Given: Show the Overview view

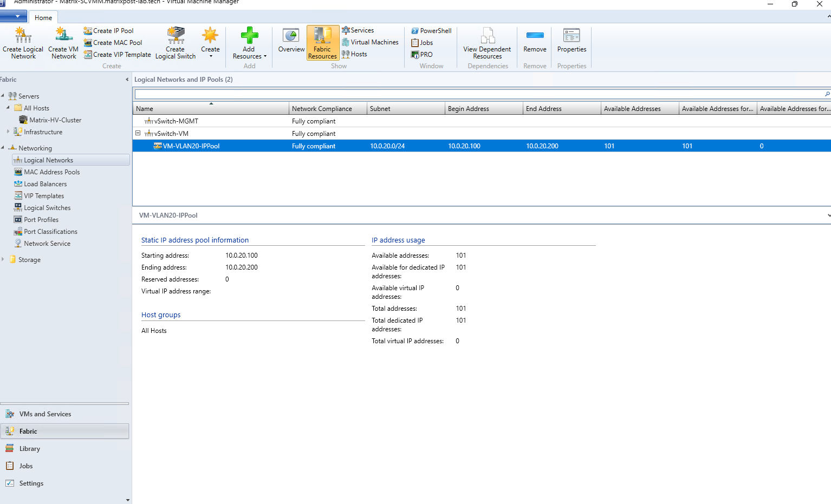Looking at the screenshot, I should [291, 41].
